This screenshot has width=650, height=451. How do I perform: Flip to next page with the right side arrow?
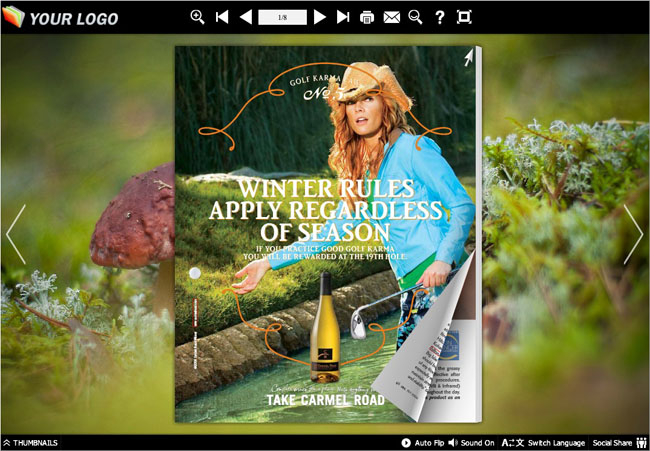tap(633, 234)
